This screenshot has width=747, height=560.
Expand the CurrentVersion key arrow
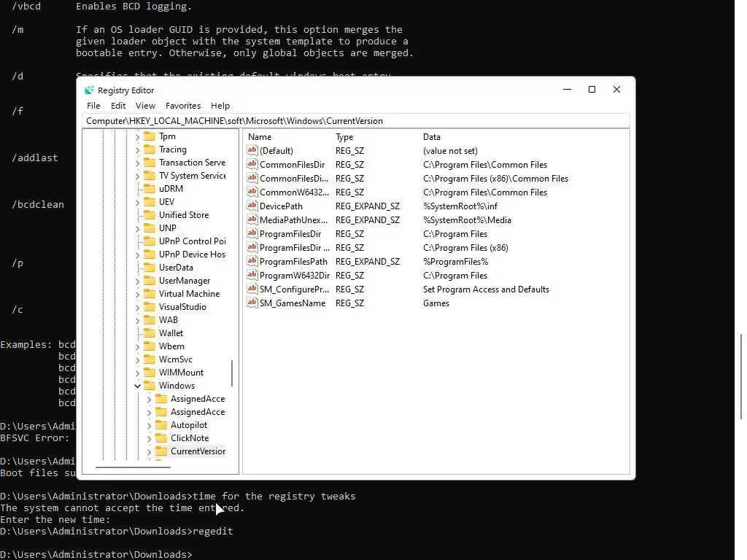click(x=149, y=451)
